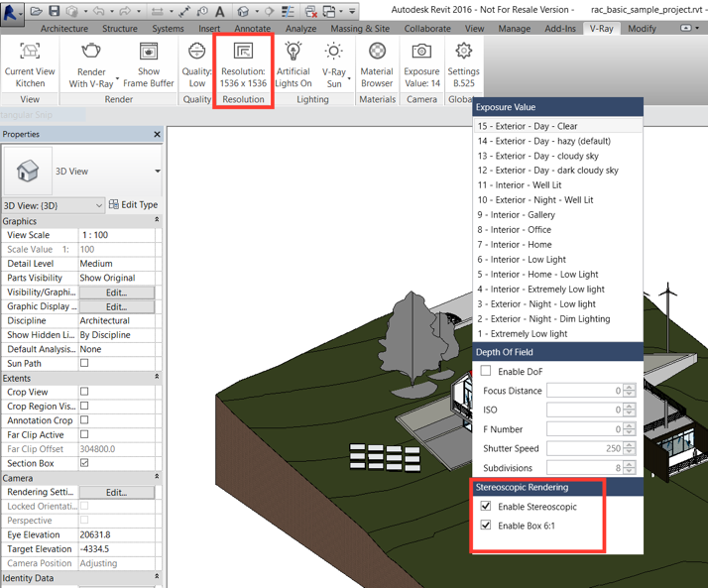The height and width of the screenshot is (588, 708).
Task: Close the Properties panel
Action: pyautogui.click(x=157, y=134)
